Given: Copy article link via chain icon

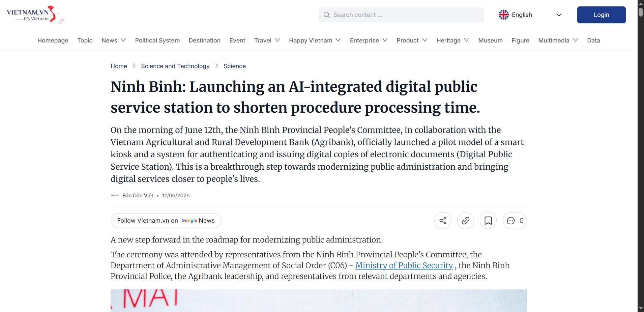Looking at the screenshot, I should click(x=466, y=221).
